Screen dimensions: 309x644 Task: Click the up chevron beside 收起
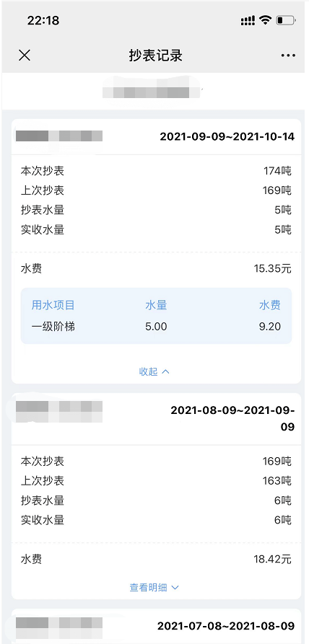[x=165, y=371]
